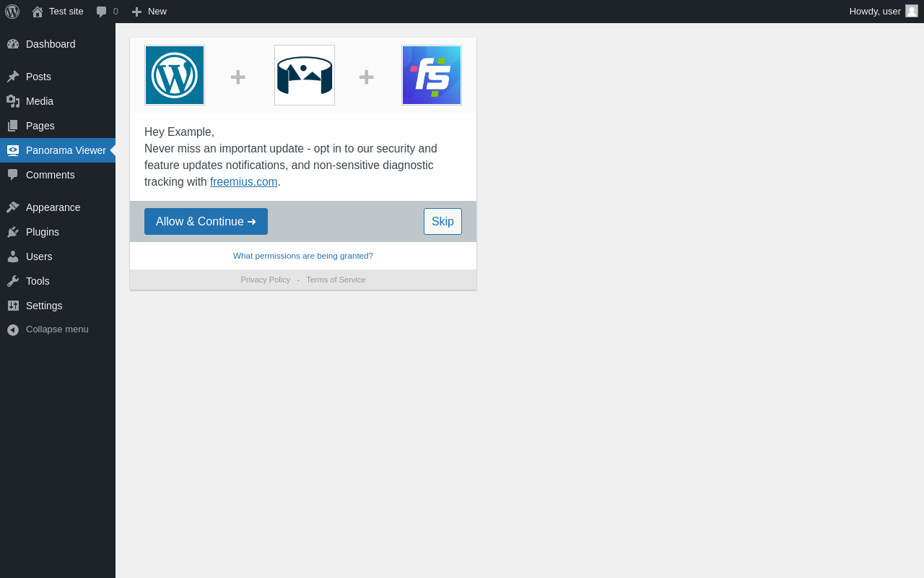The image size is (924, 578).
Task: Open the Users menu label
Action: coord(39,256)
